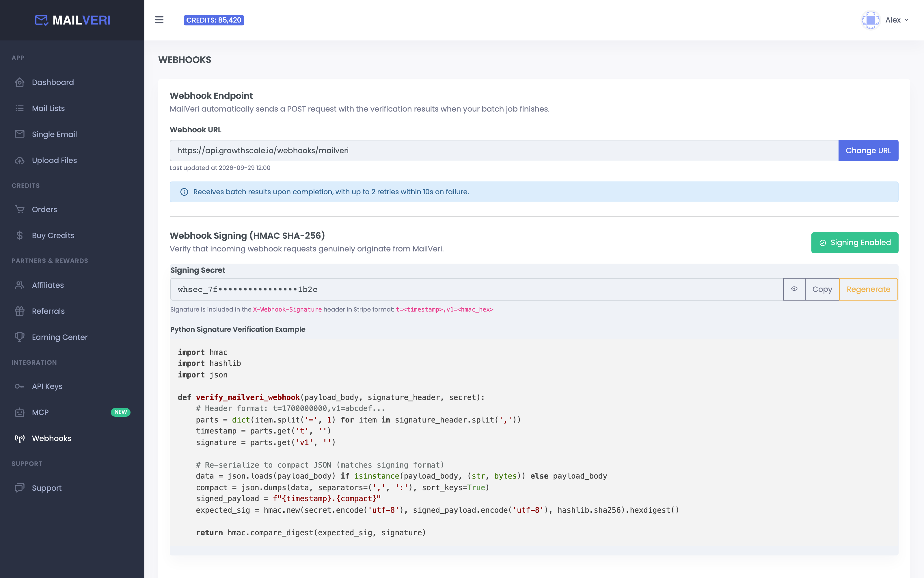
Task: Click the 'import hashlib' code line
Action: pos(209,364)
